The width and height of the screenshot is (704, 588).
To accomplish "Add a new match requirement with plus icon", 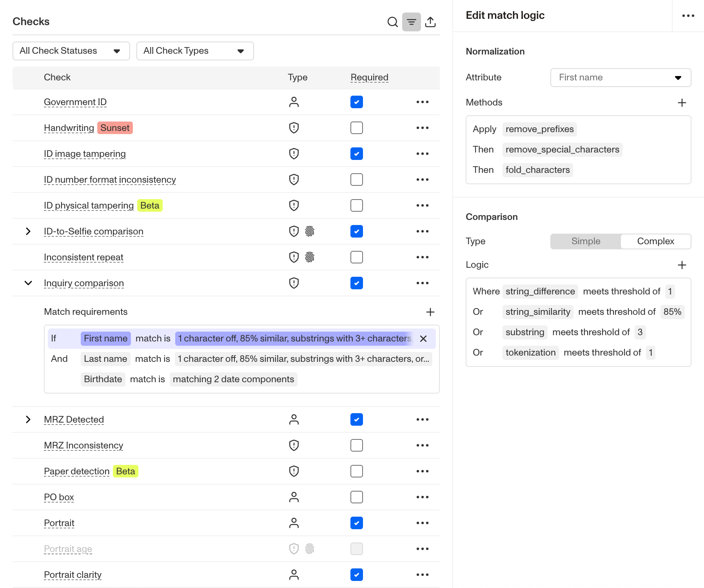I will (x=430, y=312).
